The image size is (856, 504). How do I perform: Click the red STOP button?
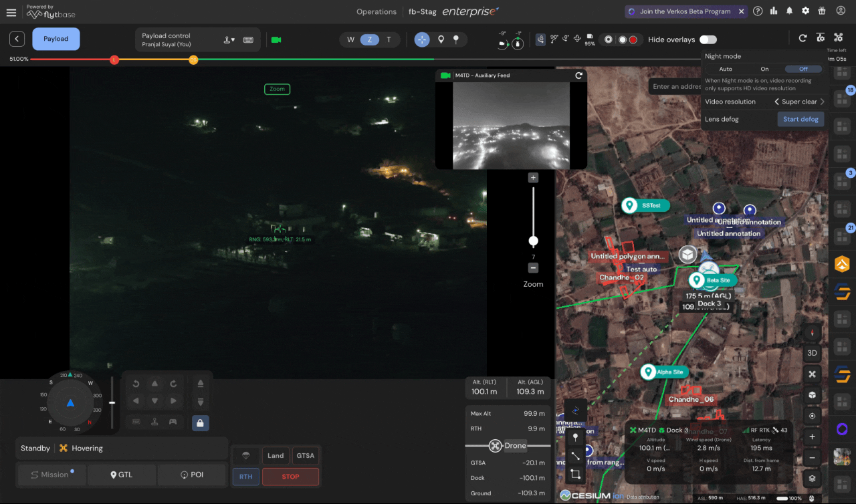pos(290,477)
